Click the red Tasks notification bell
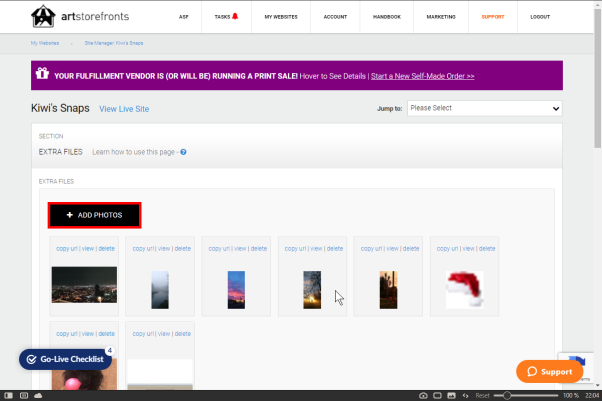The image size is (602, 401). pyautogui.click(x=235, y=16)
